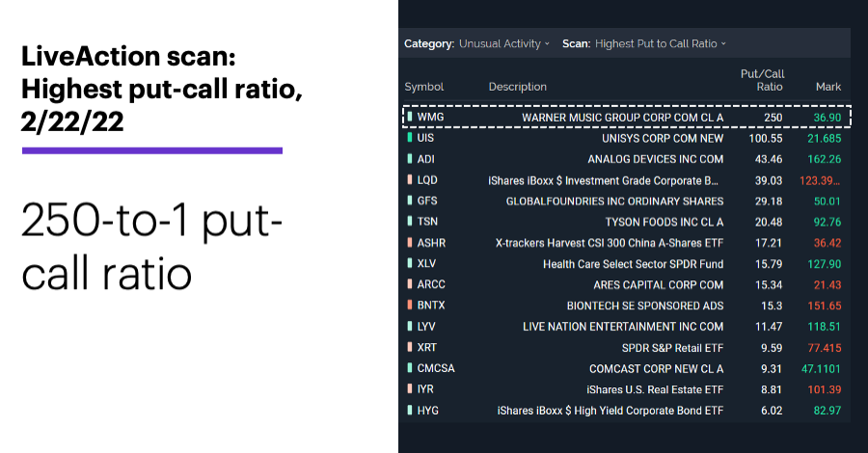This screenshot has height=453, width=868.
Task: Click Ares Capital Corp Com description
Action: click(x=658, y=285)
